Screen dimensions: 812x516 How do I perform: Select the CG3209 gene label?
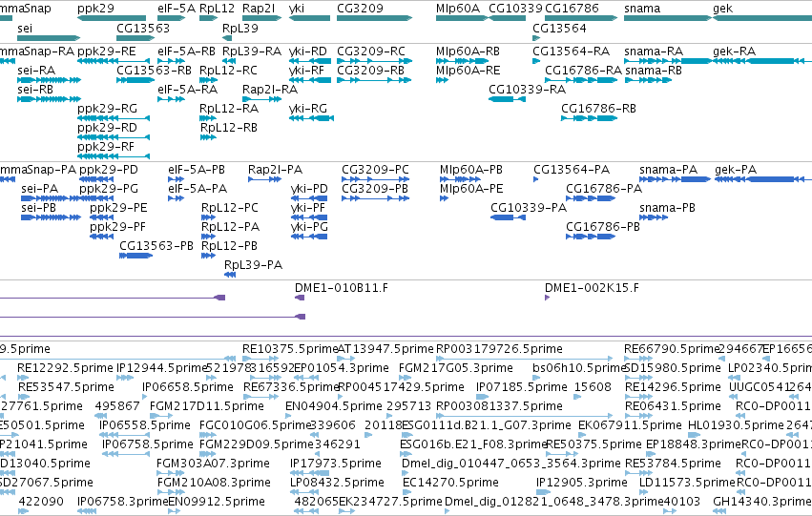click(x=360, y=9)
